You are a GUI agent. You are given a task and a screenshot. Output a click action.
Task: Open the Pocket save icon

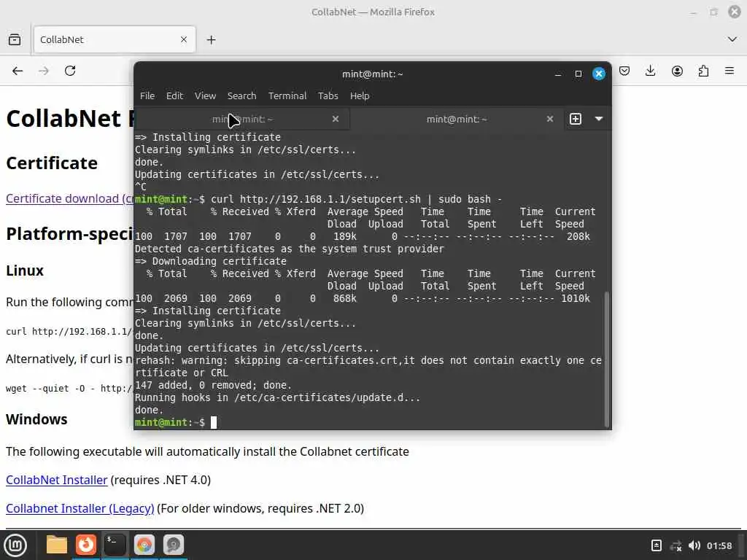point(624,71)
